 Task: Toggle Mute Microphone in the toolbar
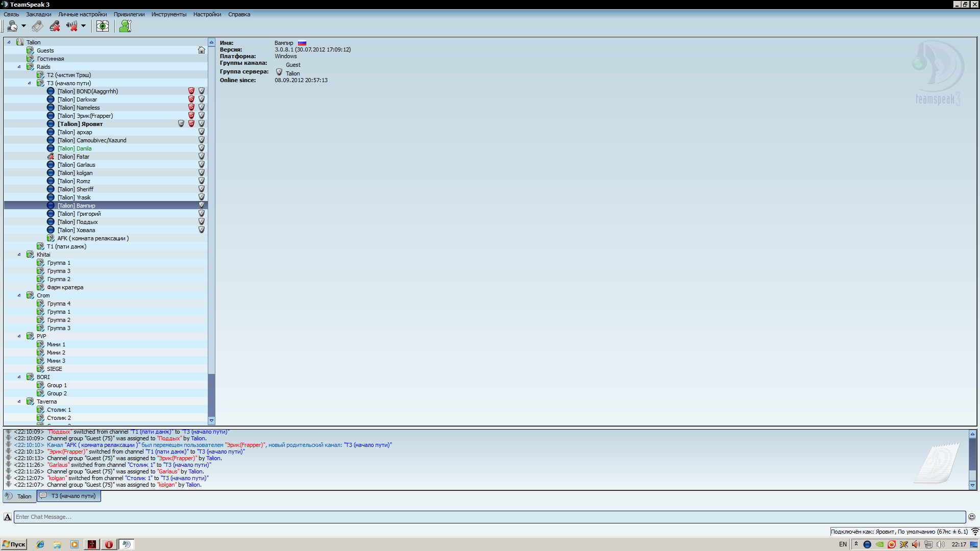[55, 26]
